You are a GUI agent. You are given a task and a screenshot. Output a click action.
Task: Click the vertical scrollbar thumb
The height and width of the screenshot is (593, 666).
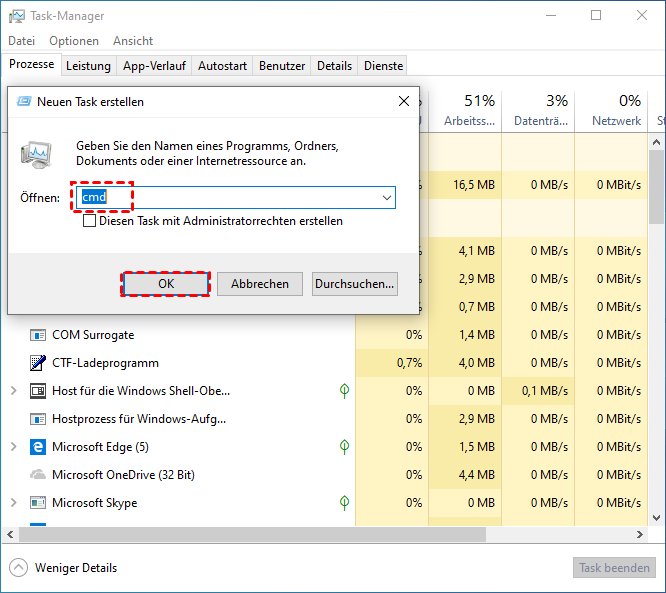point(656,187)
